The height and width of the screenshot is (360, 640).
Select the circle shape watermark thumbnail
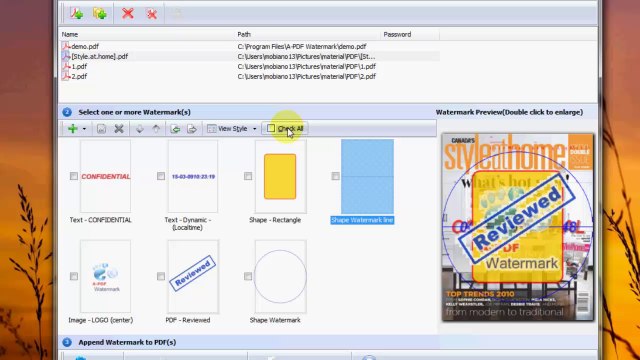(280, 276)
